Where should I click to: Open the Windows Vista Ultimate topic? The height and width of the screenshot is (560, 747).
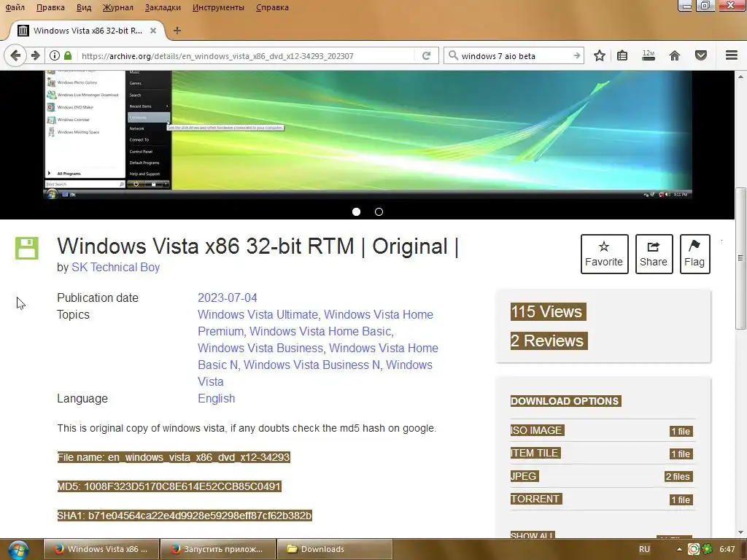(x=258, y=314)
